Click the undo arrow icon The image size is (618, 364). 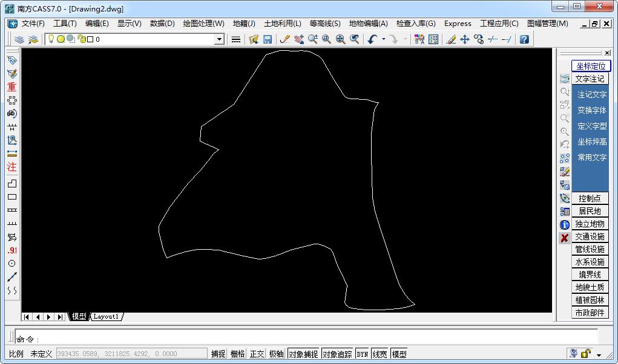pos(372,39)
